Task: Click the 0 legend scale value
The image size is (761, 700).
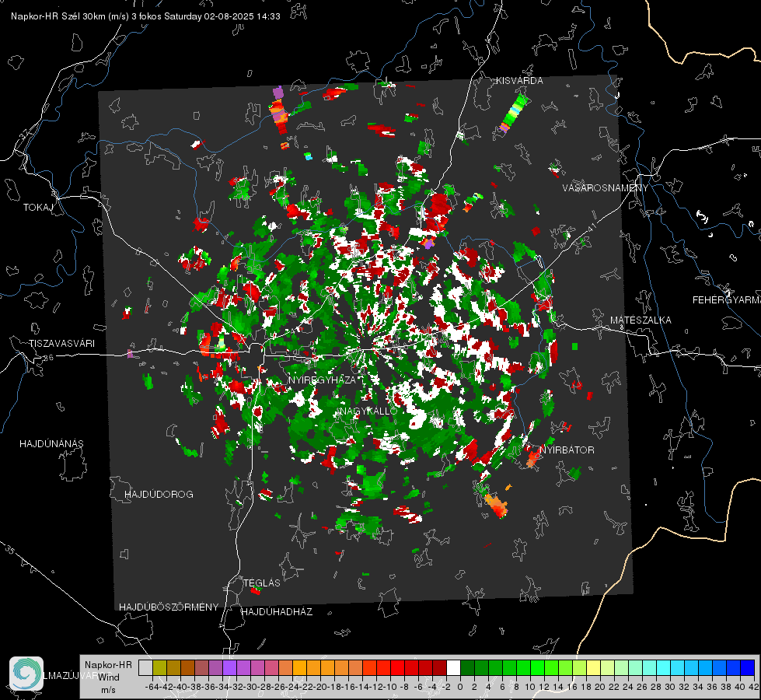Action: click(460, 687)
